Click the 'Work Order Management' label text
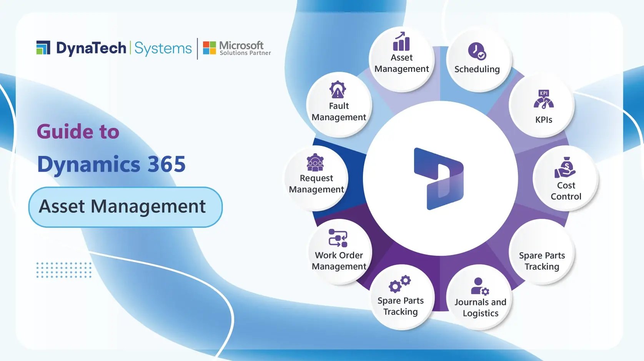The width and height of the screenshot is (644, 361). 339,261
